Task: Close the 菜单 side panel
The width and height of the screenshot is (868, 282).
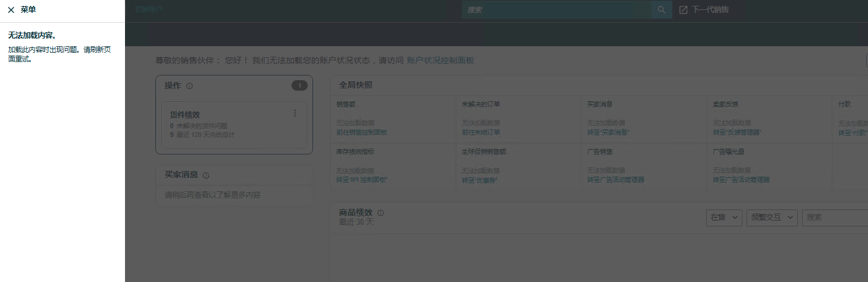Action: 11,10
